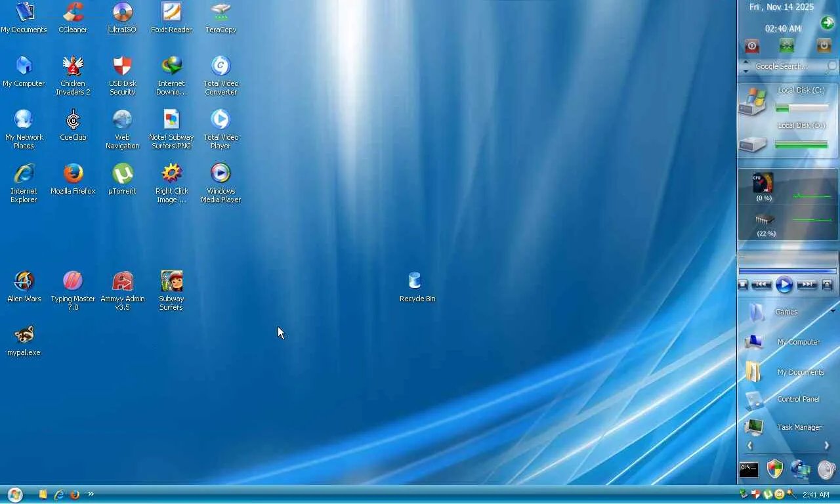Expand the Games dropdown arrow in sidebar

[833, 311]
